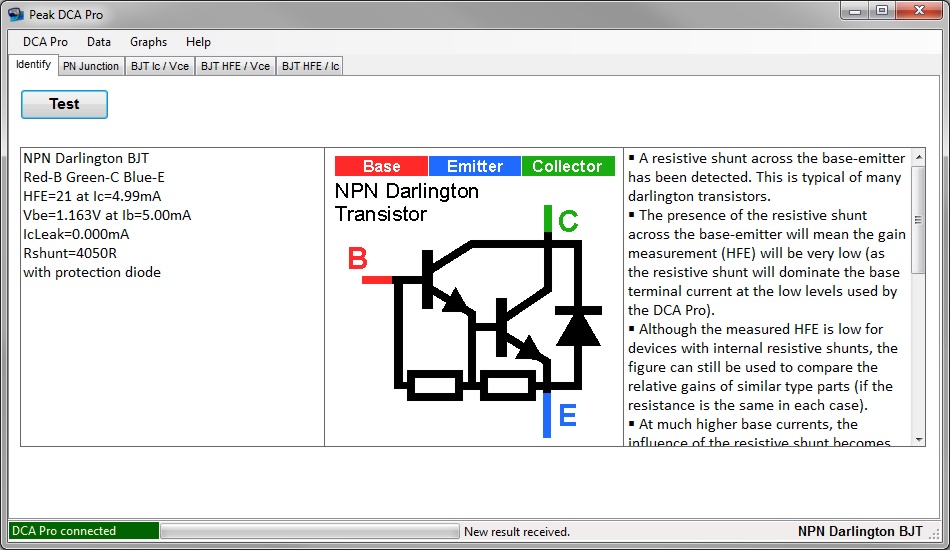The height and width of the screenshot is (550, 950).
Task: Click the blue Emitter lead label
Action: pos(474,166)
